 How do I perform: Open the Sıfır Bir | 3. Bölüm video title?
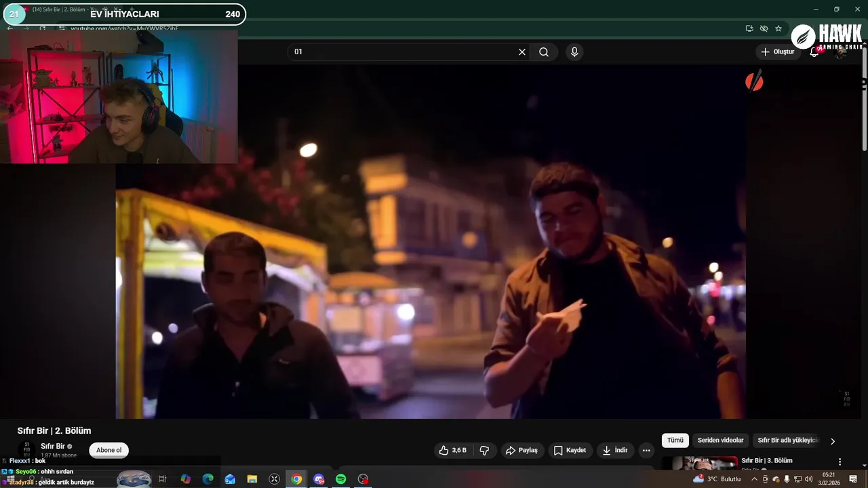[x=767, y=461]
